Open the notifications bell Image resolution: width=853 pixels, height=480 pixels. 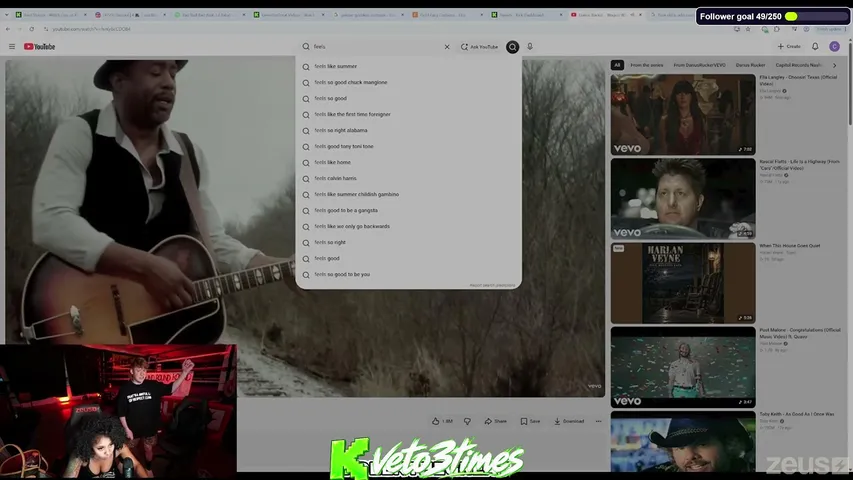815,47
